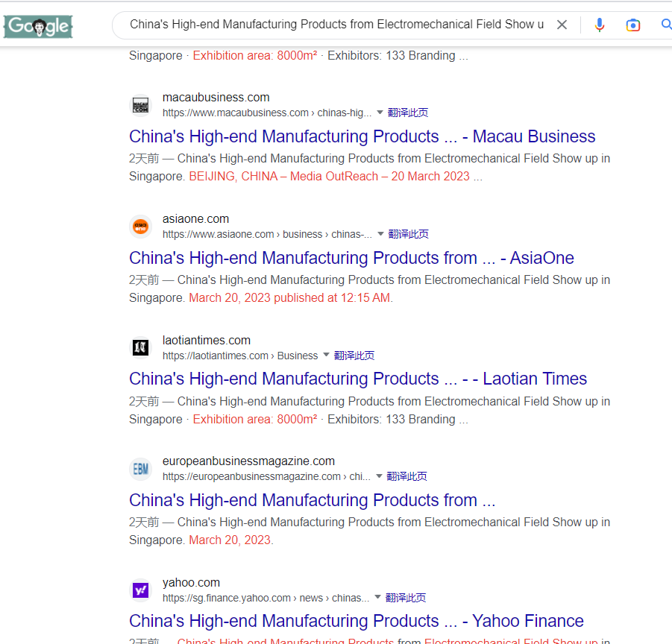This screenshot has height=644, width=672.
Task: Click the Google doodle logo
Action: point(38,27)
